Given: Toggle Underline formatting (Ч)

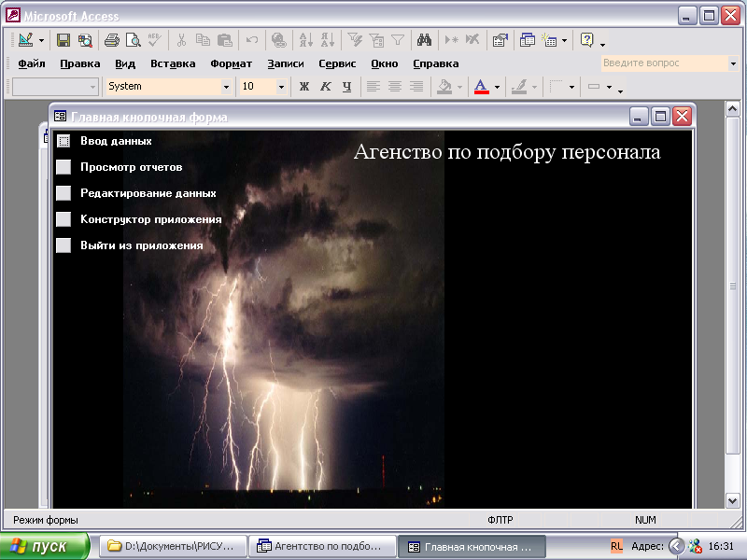Looking at the screenshot, I should click(x=346, y=87).
